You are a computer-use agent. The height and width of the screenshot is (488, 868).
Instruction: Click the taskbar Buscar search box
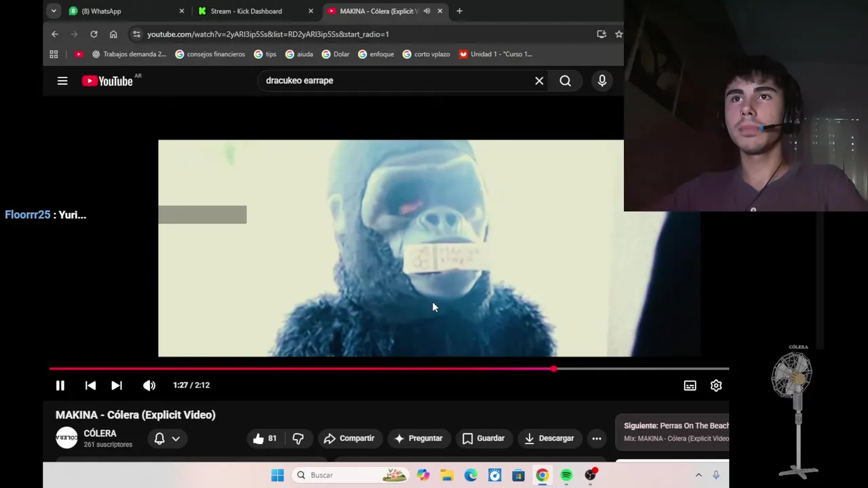(351, 475)
